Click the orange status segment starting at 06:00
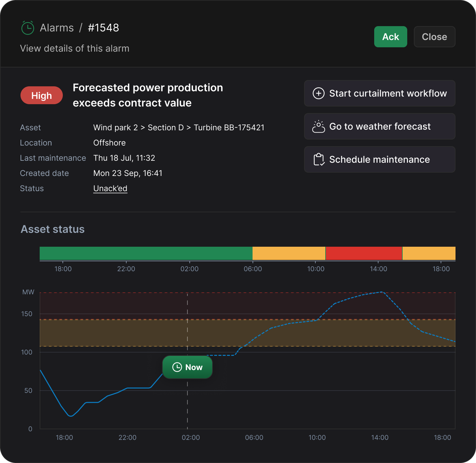The image size is (476, 463). [289, 253]
